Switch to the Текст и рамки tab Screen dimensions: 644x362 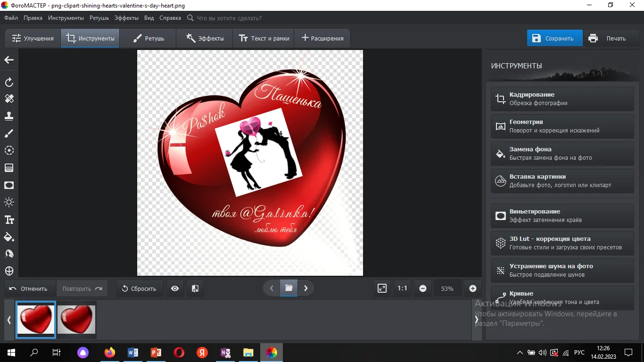264,39
